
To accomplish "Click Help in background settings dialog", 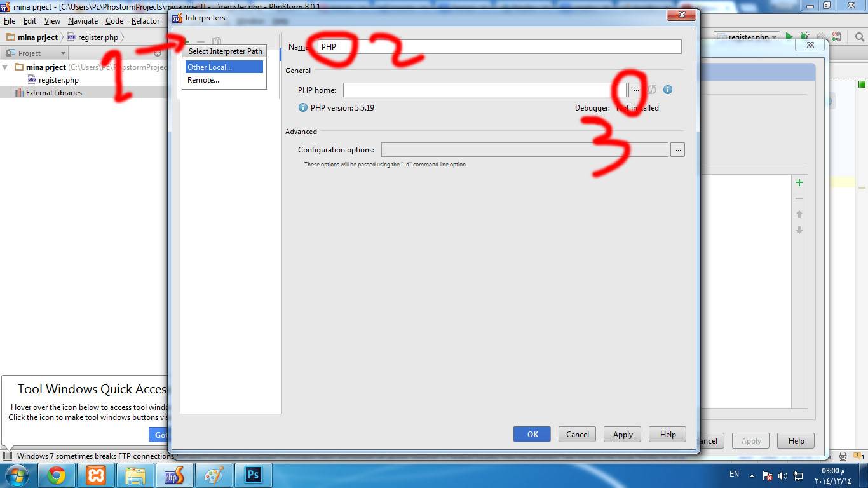I will [x=796, y=440].
